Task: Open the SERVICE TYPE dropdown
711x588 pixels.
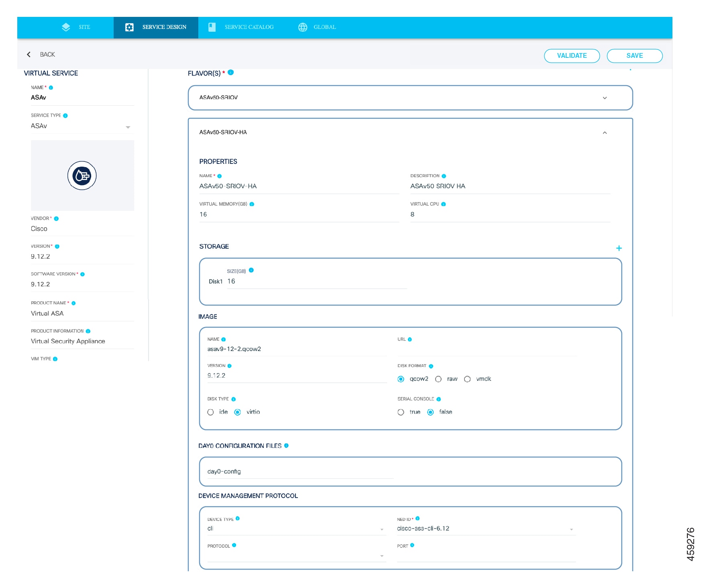Action: [128, 127]
